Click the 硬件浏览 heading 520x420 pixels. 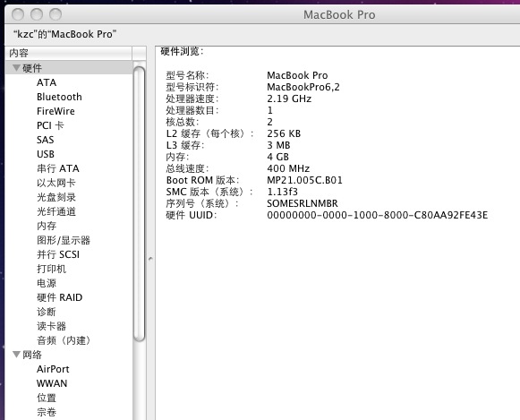[x=182, y=51]
